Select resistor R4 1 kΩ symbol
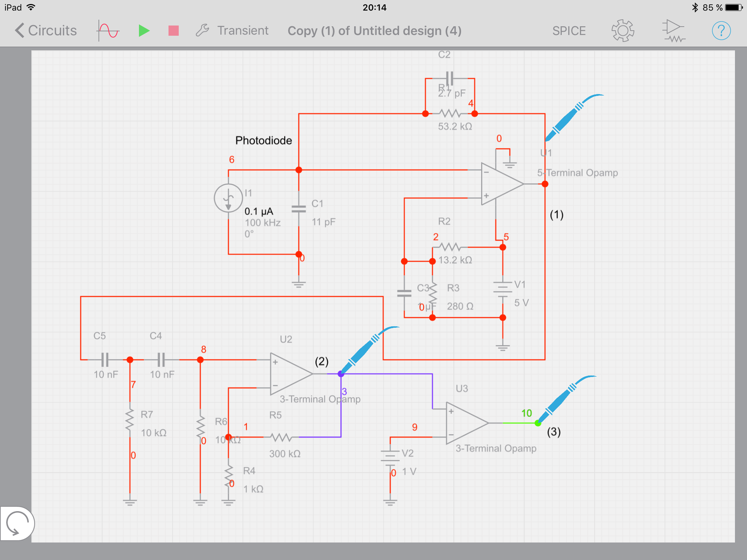This screenshot has width=747, height=560. pos(228,475)
